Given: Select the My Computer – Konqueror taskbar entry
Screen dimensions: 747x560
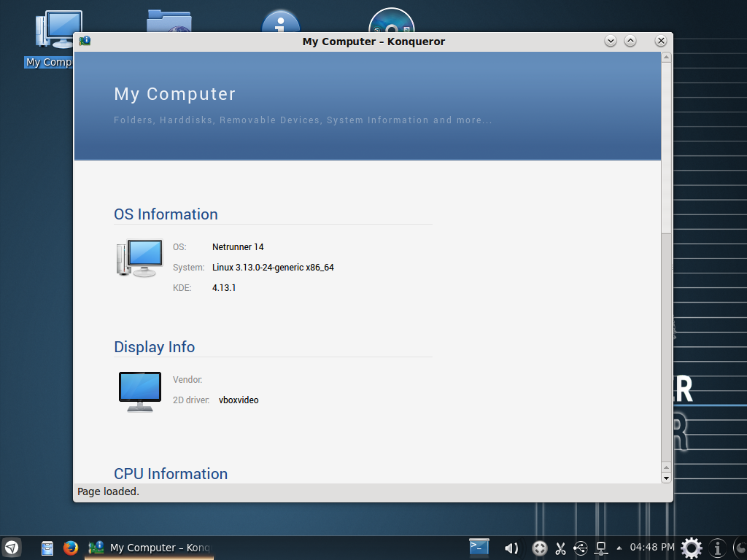Looking at the screenshot, I should pos(149,548).
